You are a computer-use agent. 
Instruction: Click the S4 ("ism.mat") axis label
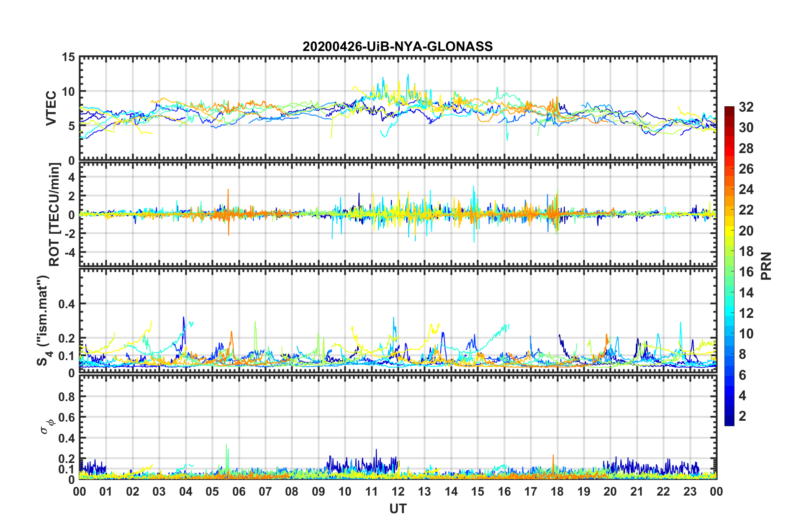tap(44, 320)
